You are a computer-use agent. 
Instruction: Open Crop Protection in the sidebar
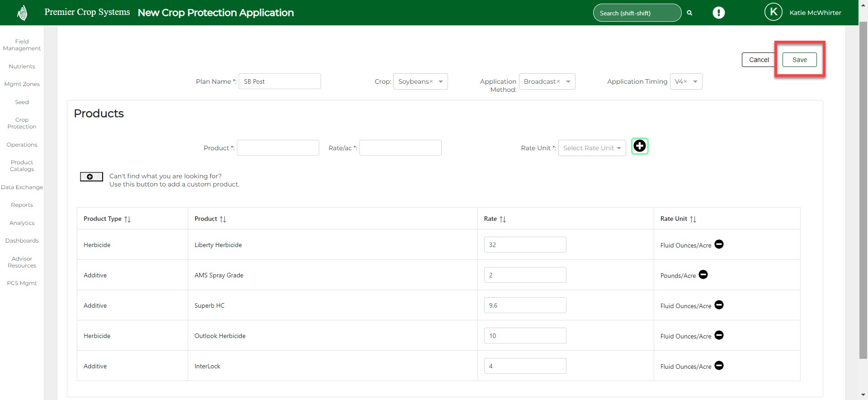[x=22, y=123]
